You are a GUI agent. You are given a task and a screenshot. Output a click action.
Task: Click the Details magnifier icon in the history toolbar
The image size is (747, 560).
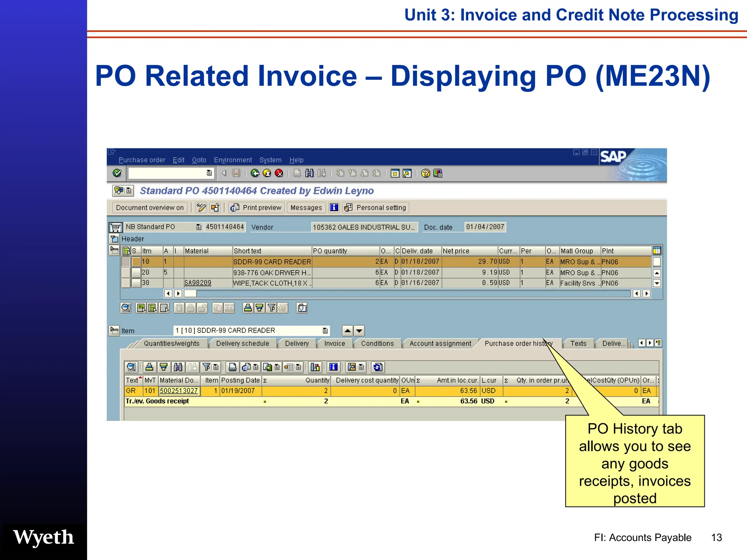pos(131,367)
